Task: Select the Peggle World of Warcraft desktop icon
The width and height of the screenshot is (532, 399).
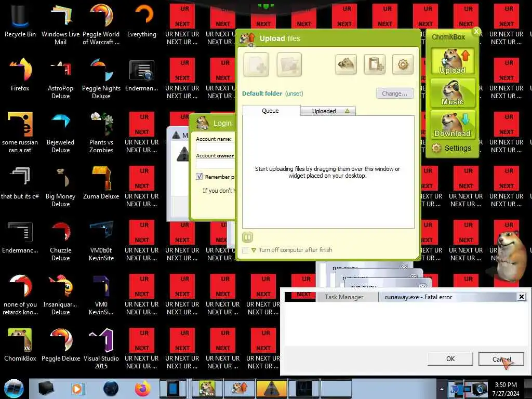Action: pyautogui.click(x=101, y=24)
